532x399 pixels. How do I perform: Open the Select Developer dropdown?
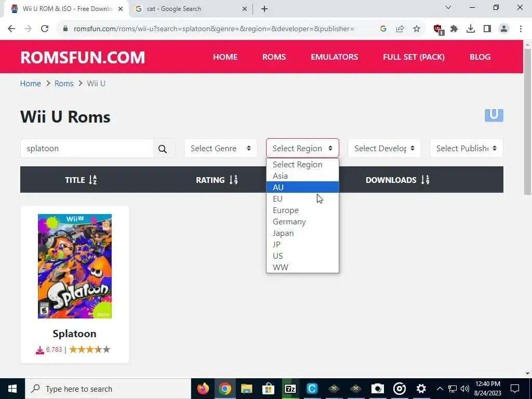[x=384, y=148]
